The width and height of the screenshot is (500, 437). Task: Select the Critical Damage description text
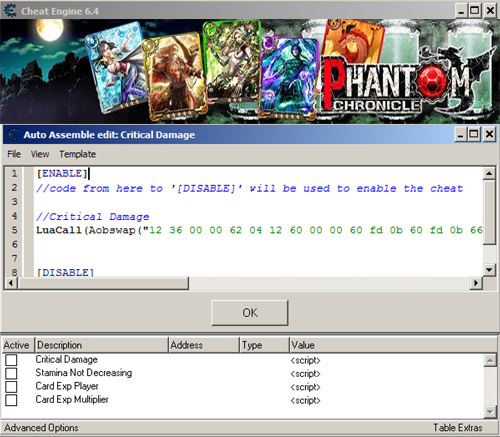point(67,359)
